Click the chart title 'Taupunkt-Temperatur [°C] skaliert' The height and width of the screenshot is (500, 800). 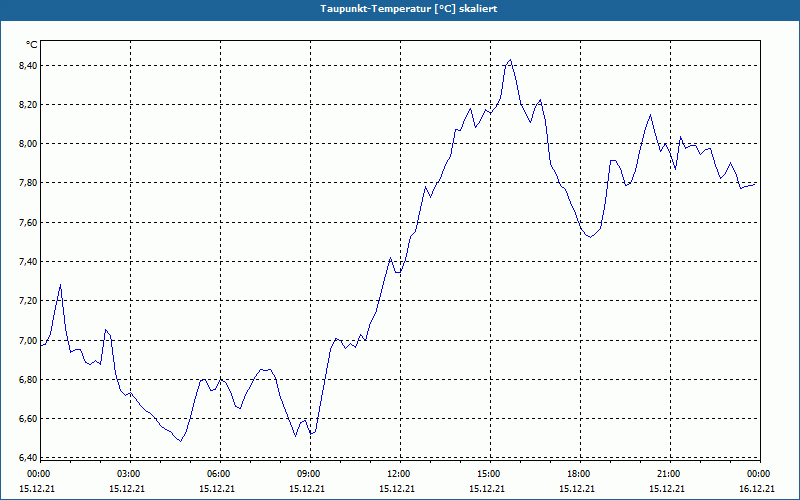click(x=409, y=9)
